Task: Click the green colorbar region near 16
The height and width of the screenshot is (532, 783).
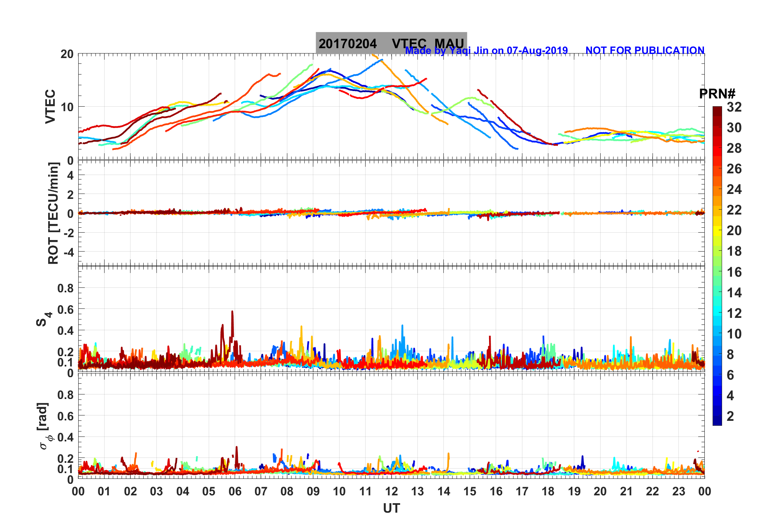Action: point(717,272)
